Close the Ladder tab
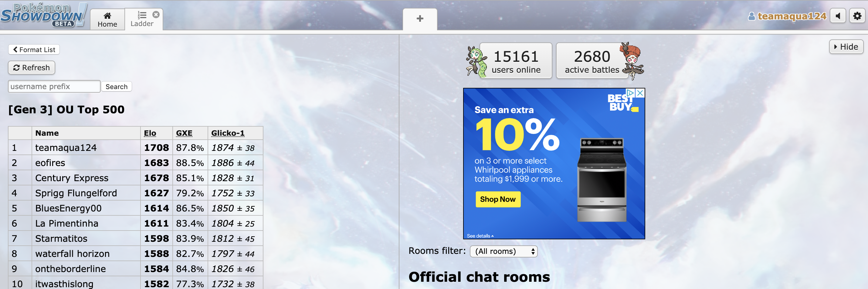Screen dimensions: 868x289 point(156,15)
